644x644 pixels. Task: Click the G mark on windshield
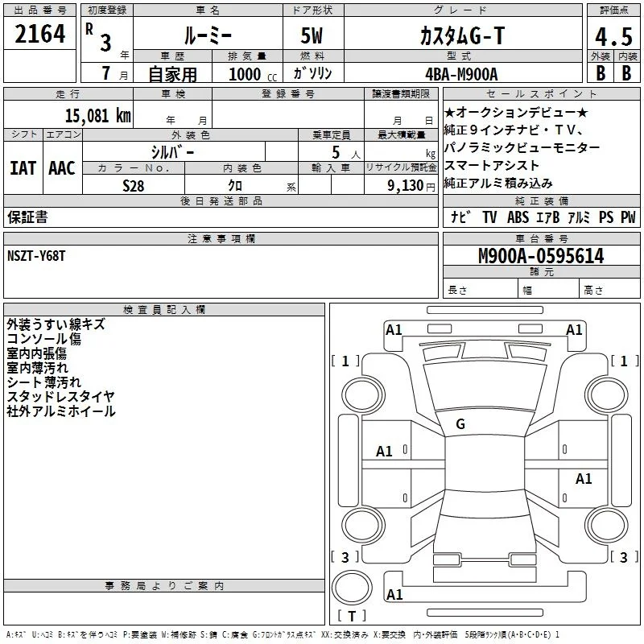click(460, 424)
